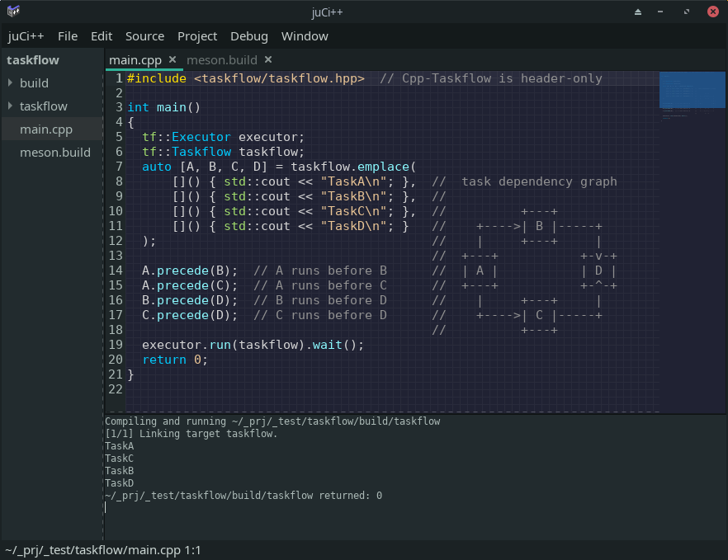Viewport: 728px width, 560px height.
Task: Click line number 22 in the gutter
Action: pos(116,389)
